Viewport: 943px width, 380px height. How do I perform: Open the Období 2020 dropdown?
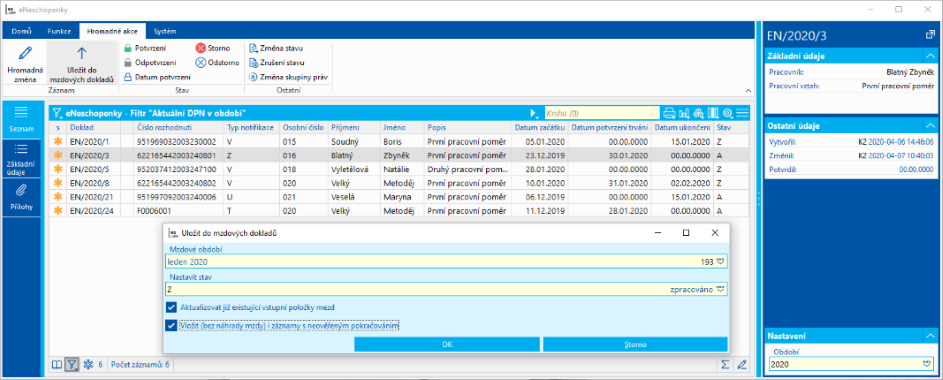tap(927, 364)
